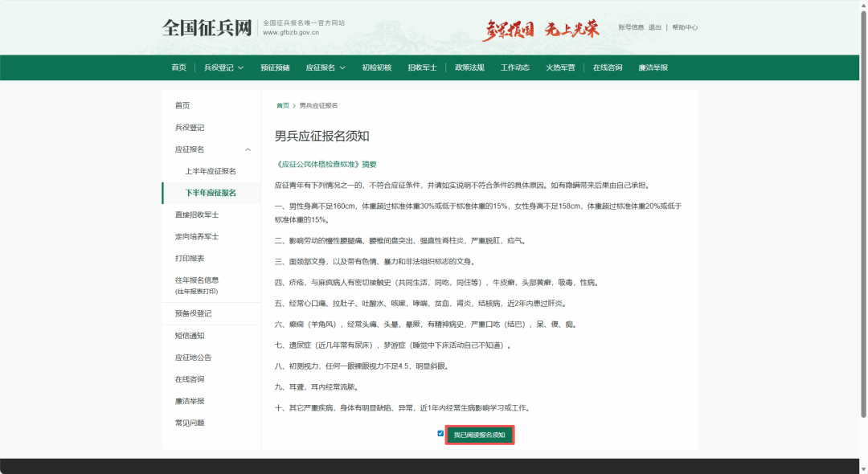Tick the checkbox beside 我已阅读报名须知
The image size is (868, 474).
tap(440, 434)
